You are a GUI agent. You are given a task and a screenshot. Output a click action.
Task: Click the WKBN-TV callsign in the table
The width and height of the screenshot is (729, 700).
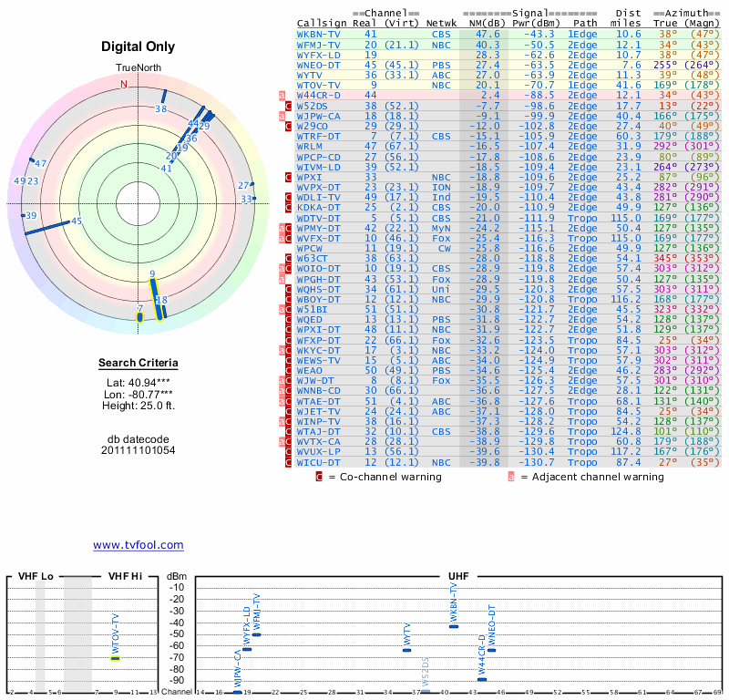318,34
